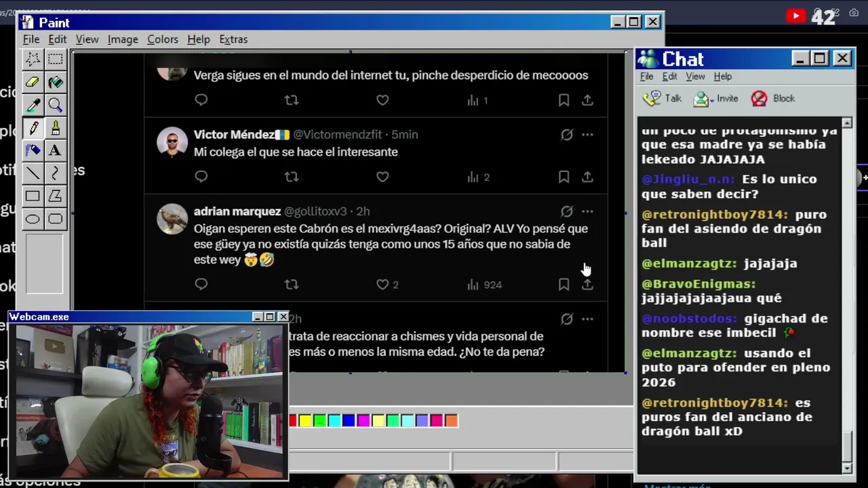Pick the magenta color swatch
The width and height of the screenshot is (868, 488).
point(363,421)
